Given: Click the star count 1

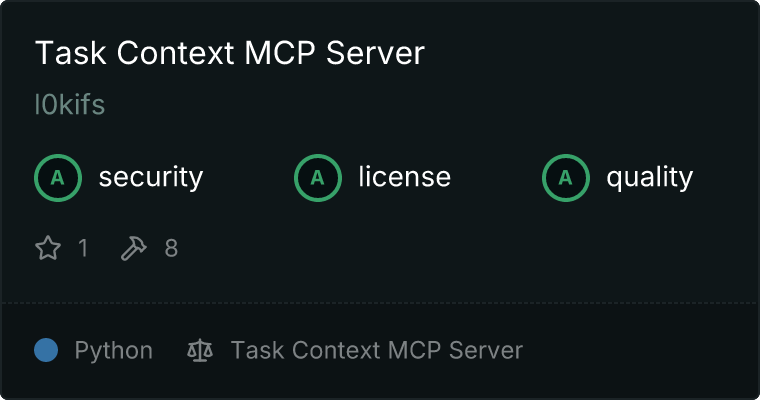Looking at the screenshot, I should tap(83, 248).
